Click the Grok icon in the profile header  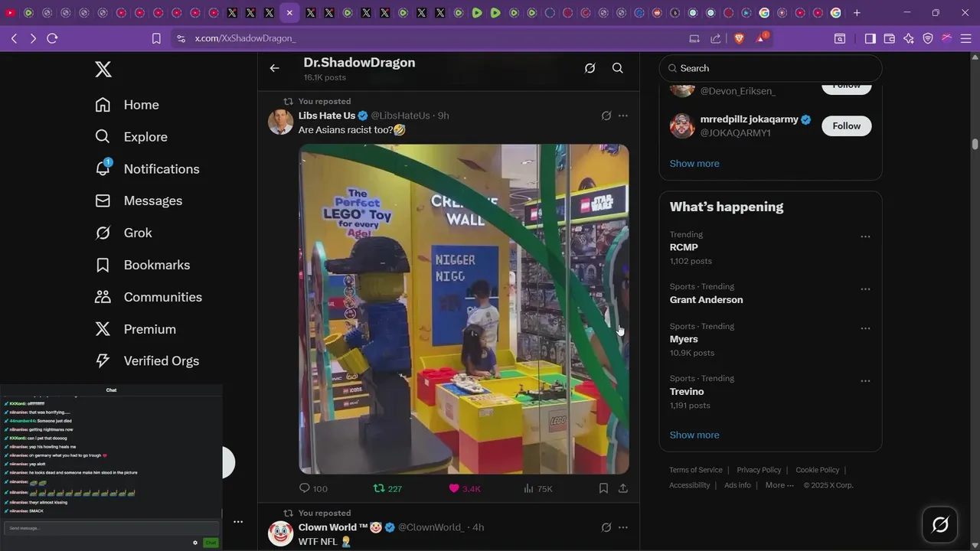(x=590, y=68)
